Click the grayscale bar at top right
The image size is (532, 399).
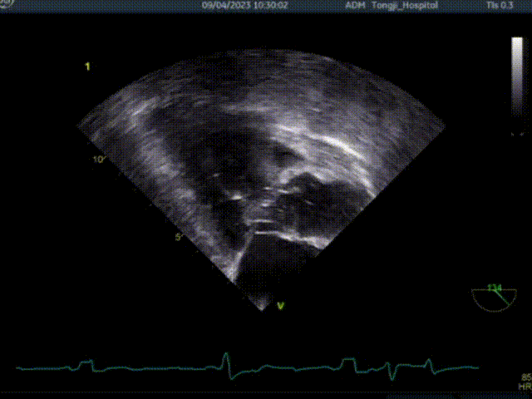coord(516,83)
